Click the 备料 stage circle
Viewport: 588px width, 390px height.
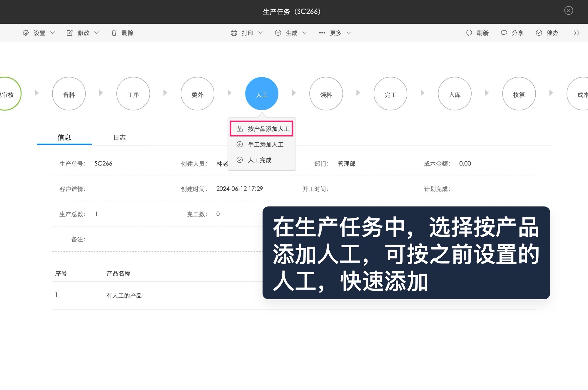click(x=69, y=94)
